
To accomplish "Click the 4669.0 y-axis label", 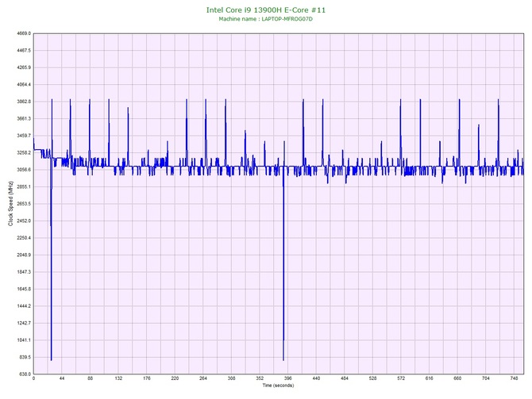I will [24, 33].
